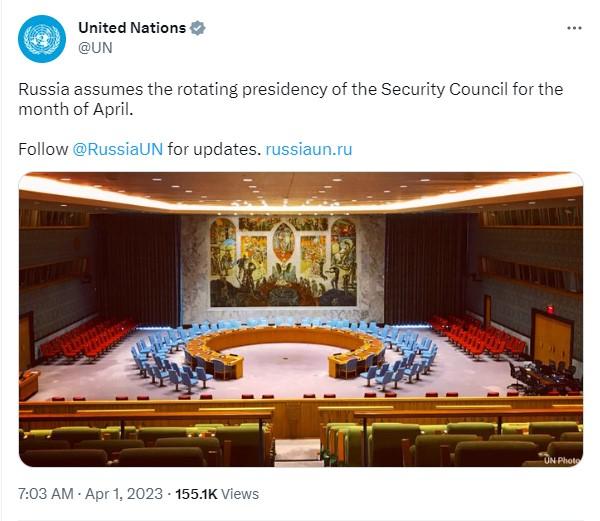
Task: Click the mural painting in the photo
Action: (x=283, y=261)
